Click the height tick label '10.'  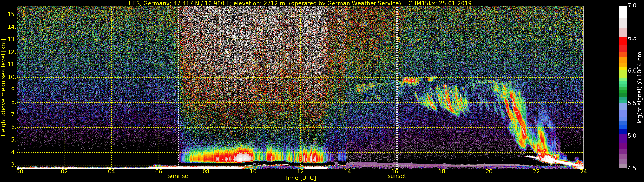click(12, 77)
